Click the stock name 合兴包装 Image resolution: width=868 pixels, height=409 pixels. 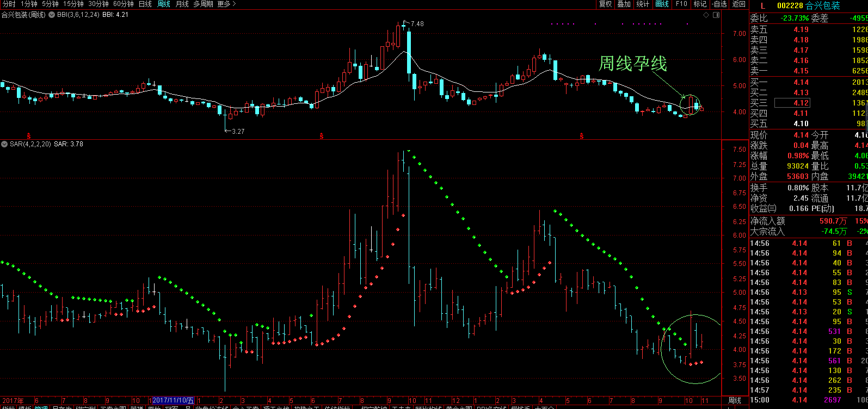pos(823,5)
